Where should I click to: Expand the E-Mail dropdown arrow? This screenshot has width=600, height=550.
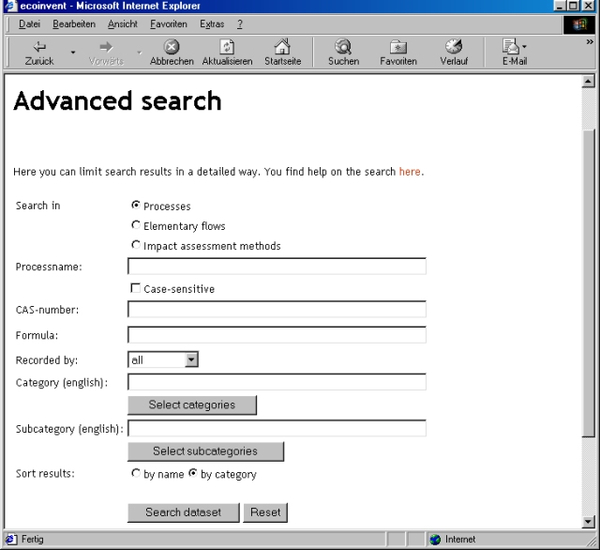525,47
